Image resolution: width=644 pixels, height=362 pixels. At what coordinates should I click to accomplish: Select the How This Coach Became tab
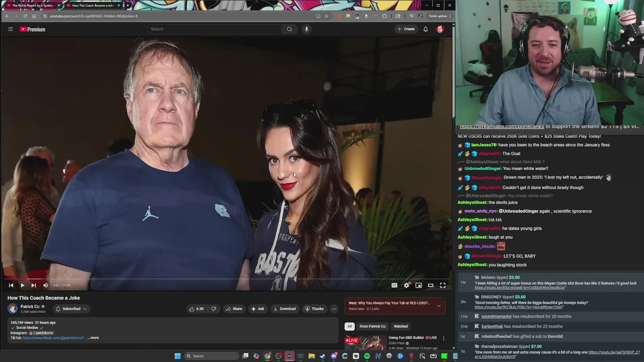tap(93, 6)
